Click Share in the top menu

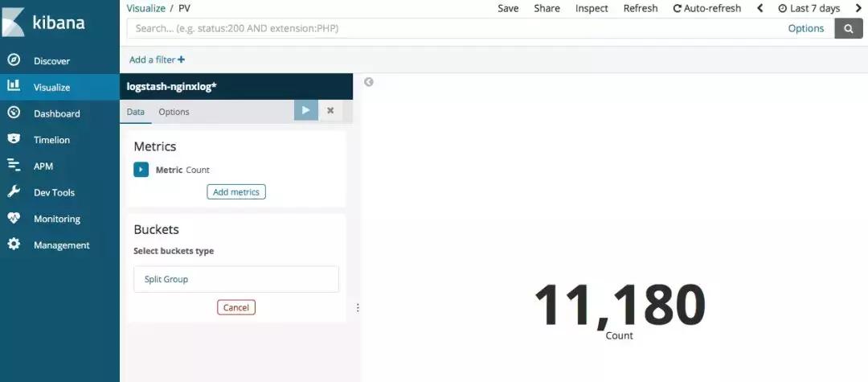click(547, 8)
